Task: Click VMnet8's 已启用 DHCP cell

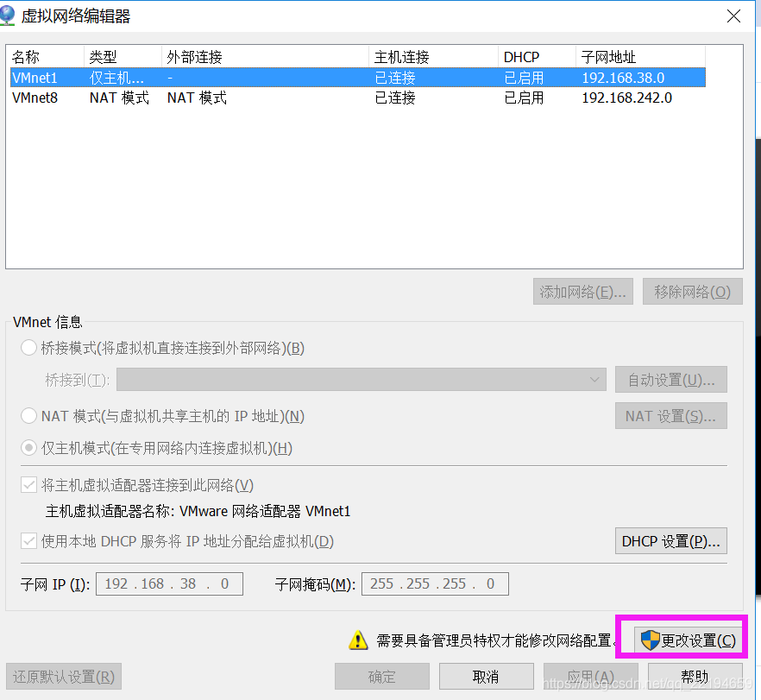Action: [x=524, y=98]
